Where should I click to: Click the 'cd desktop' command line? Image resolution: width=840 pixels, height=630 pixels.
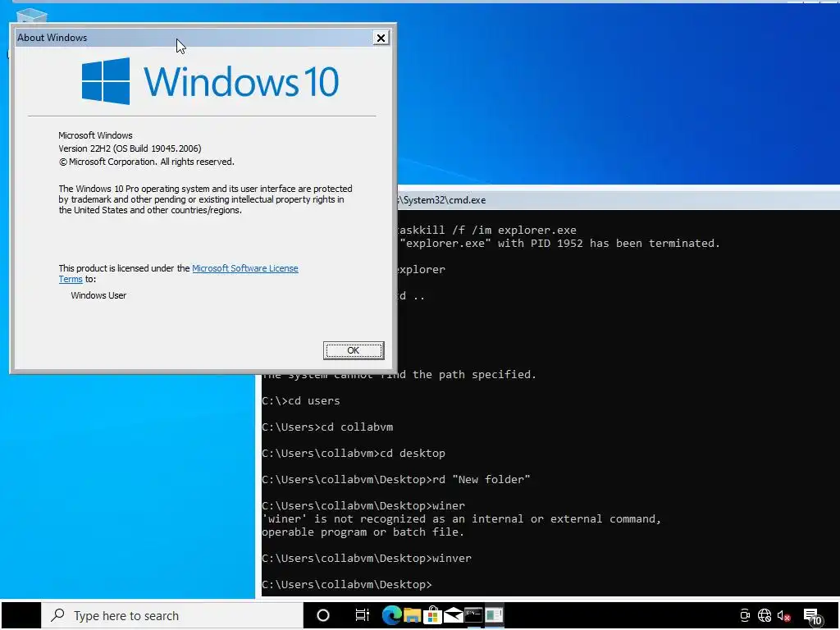point(354,453)
